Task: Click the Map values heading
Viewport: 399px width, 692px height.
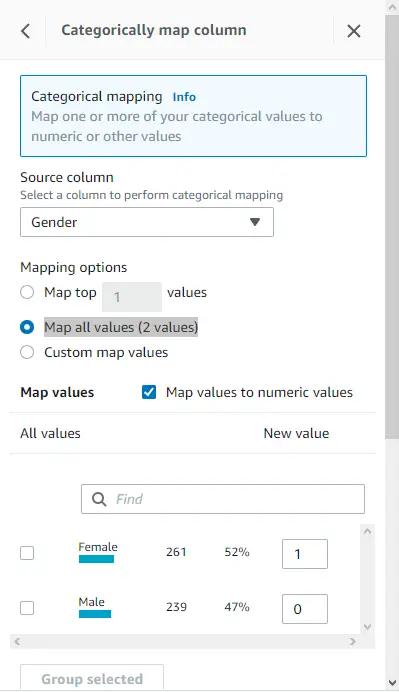Action: [57, 392]
